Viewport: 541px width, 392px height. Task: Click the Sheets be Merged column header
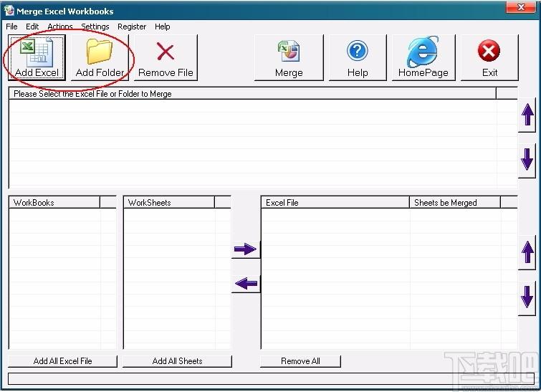click(455, 203)
